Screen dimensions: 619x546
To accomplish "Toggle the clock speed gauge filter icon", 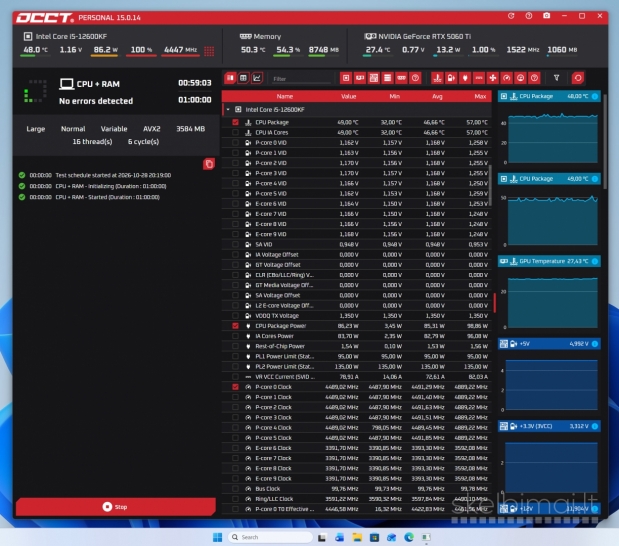I will (506, 78).
